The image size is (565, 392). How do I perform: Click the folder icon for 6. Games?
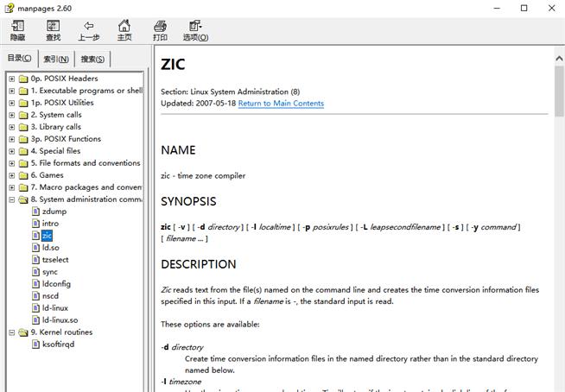(23, 175)
